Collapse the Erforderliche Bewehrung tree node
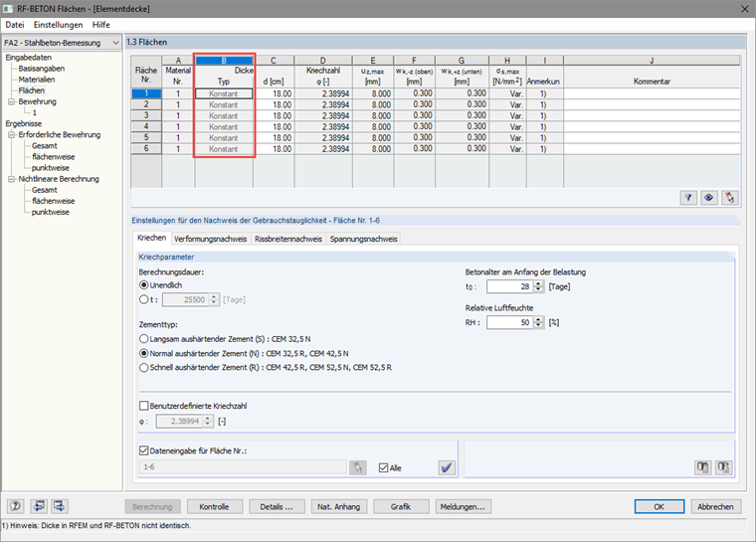The image size is (756, 542). (x=12, y=135)
